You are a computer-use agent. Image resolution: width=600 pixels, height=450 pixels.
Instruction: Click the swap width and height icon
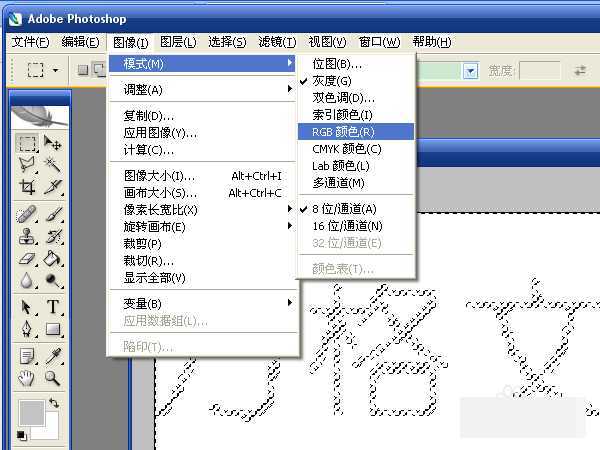pyautogui.click(x=580, y=70)
